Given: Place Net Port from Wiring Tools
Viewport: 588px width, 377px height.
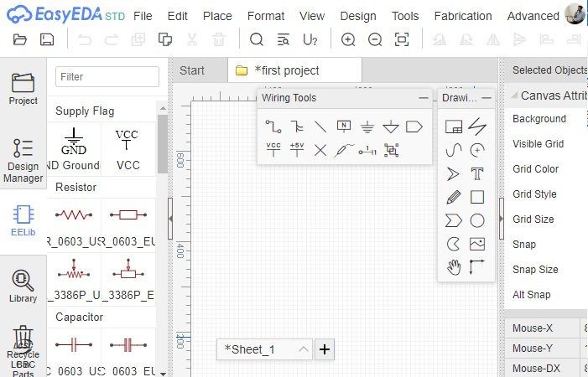Looking at the screenshot, I should pyautogui.click(x=414, y=127).
